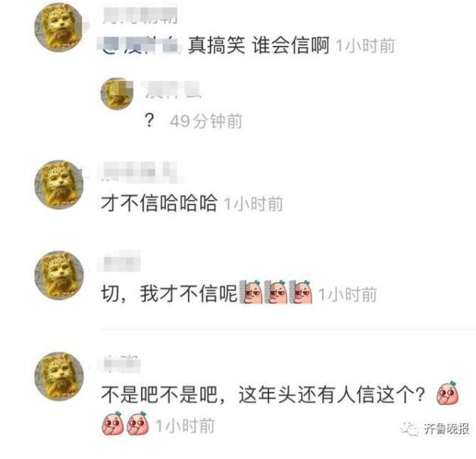Tap the small avatar on the '?' reply

pos(117,93)
